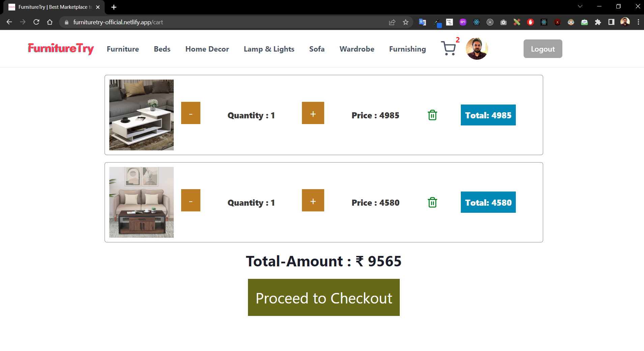The width and height of the screenshot is (644, 351).
Task: Delete the coffee table item using trash icon
Action: (x=432, y=115)
